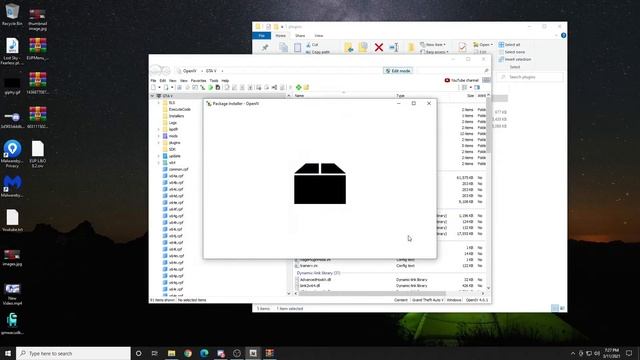Click the Explorer help question mark icon
The width and height of the screenshot is (640, 360).
[x=563, y=36]
